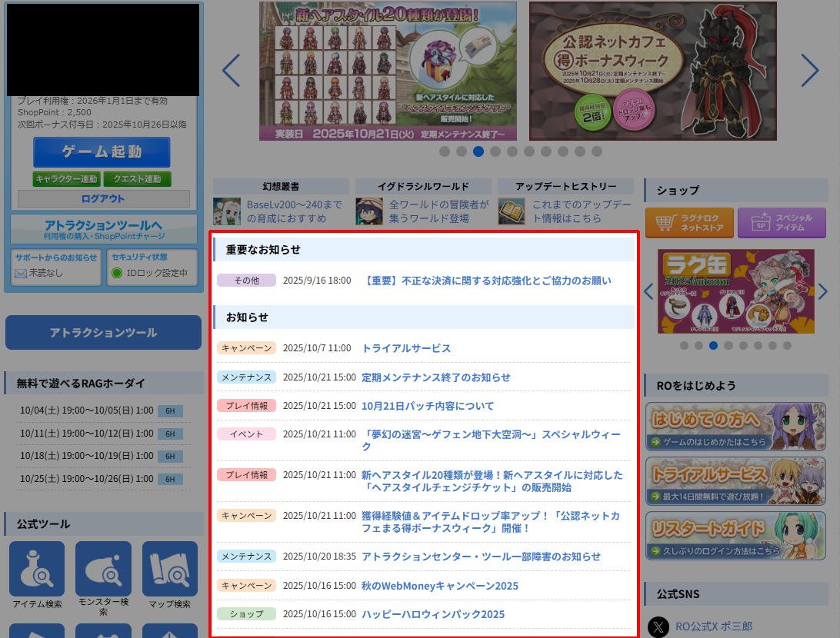Select the first shop carousel pagination dot

click(x=684, y=346)
